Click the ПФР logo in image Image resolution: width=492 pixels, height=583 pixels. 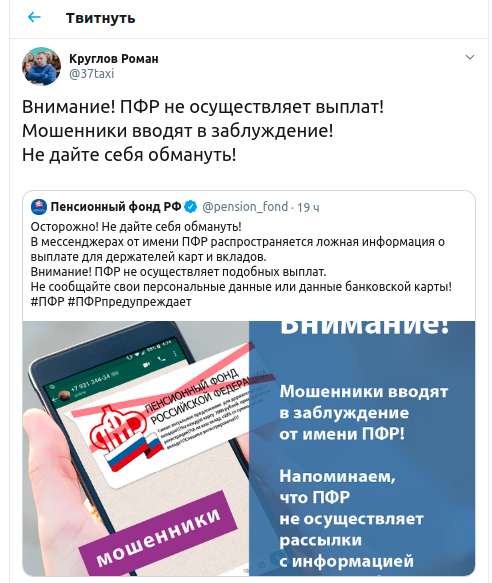click(117, 428)
